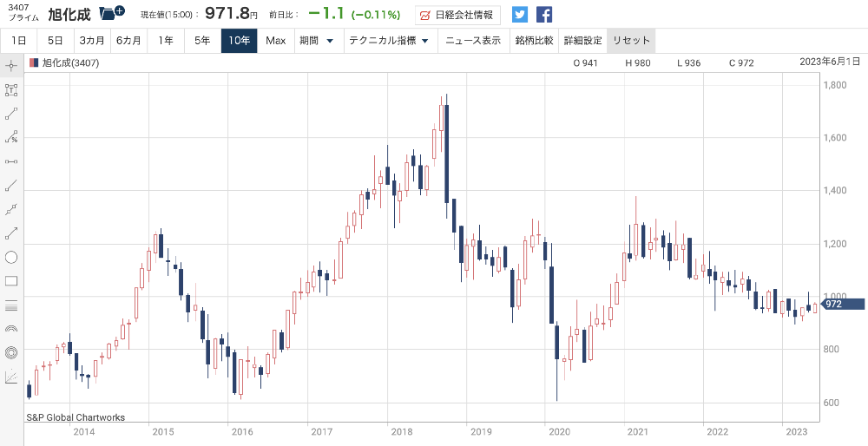Image resolution: width=868 pixels, height=446 pixels.
Task: Add 旭化成 to portfolio folder icon
Action: pos(112,13)
